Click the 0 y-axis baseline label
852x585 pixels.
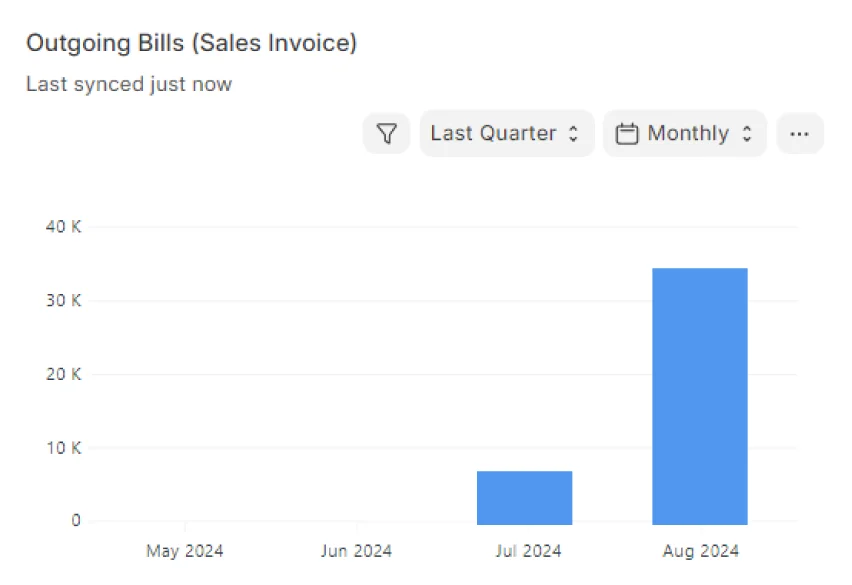pyautogui.click(x=75, y=521)
